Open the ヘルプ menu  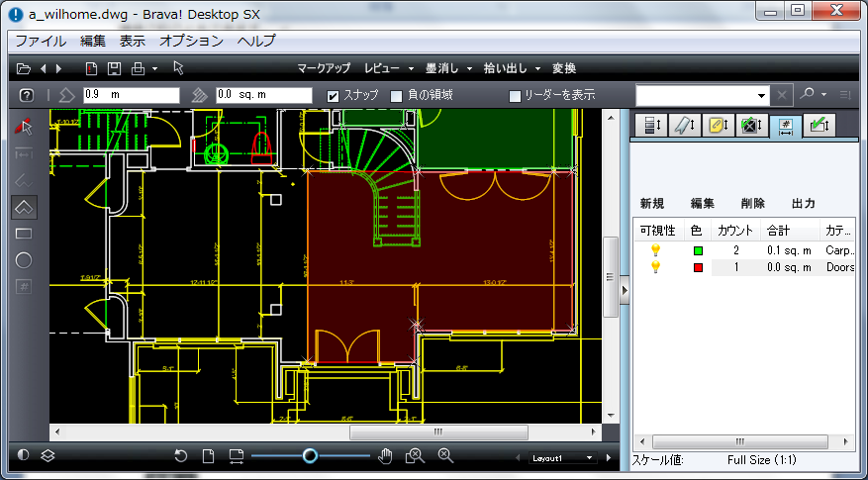pyautogui.click(x=256, y=41)
